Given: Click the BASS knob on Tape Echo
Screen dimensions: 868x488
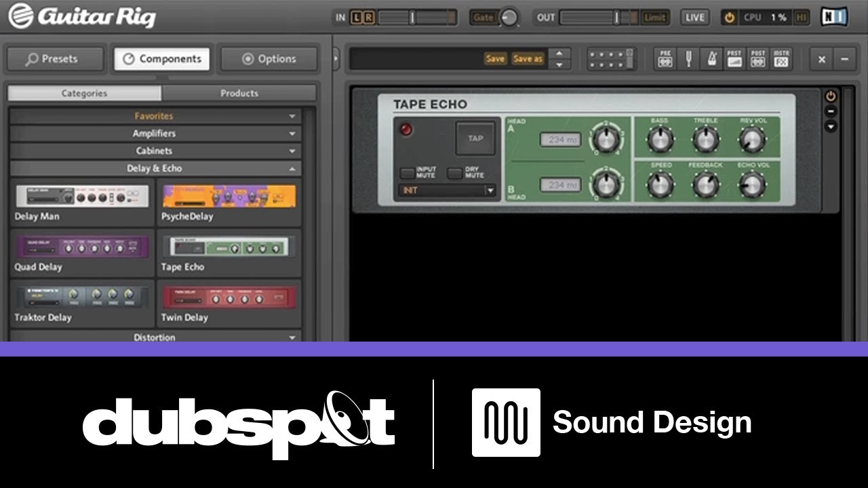Looking at the screenshot, I should coord(659,139).
